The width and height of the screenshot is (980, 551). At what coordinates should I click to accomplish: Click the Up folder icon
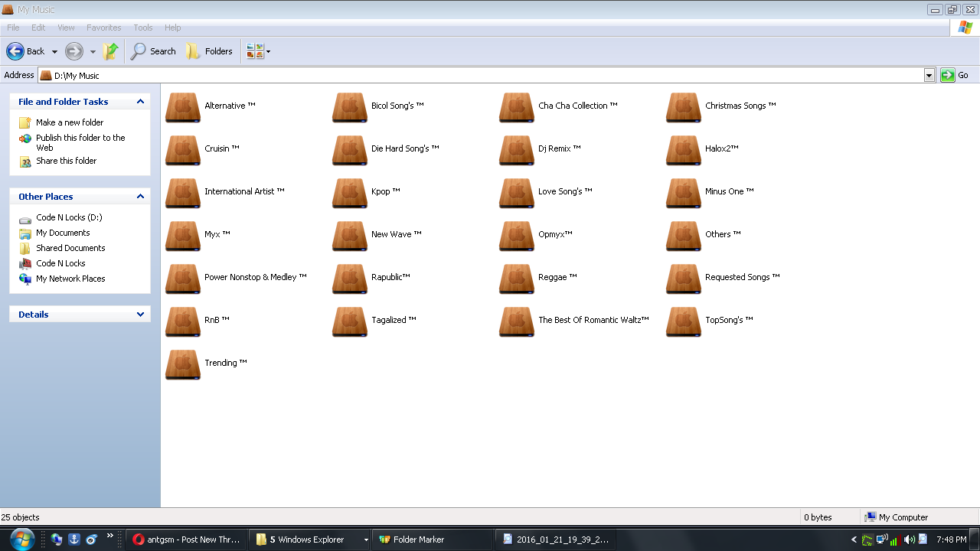pos(111,51)
